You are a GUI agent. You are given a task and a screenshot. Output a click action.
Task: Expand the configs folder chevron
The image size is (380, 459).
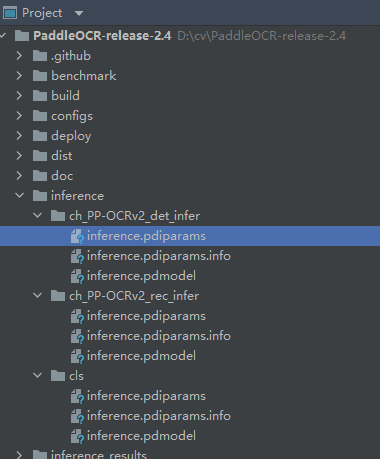[19, 116]
